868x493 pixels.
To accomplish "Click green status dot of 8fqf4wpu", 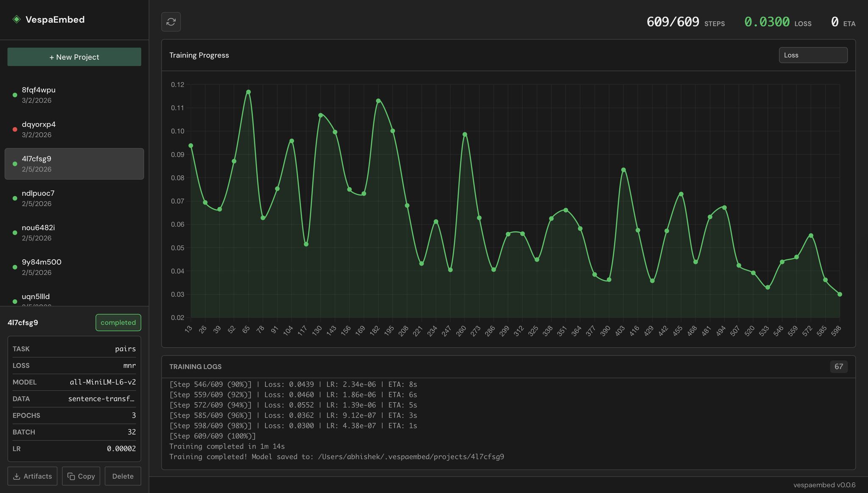I will 15,95.
